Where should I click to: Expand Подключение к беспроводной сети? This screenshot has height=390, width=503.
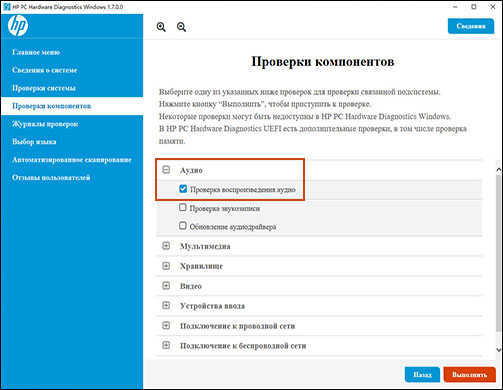click(166, 345)
